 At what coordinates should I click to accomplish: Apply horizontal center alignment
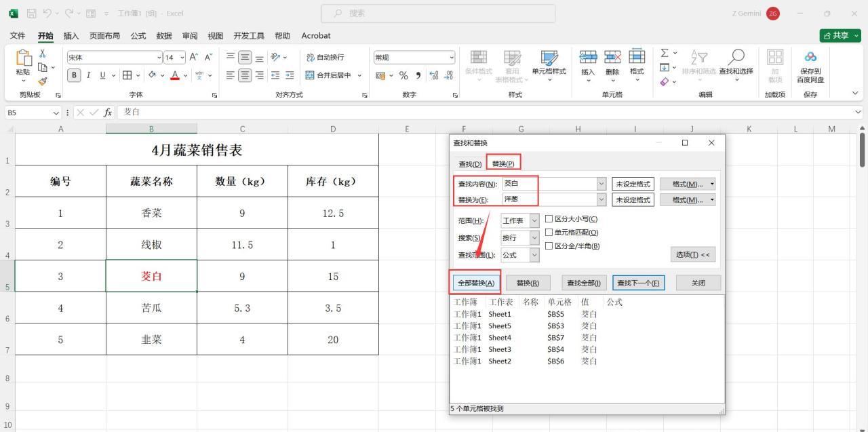pyautogui.click(x=245, y=75)
